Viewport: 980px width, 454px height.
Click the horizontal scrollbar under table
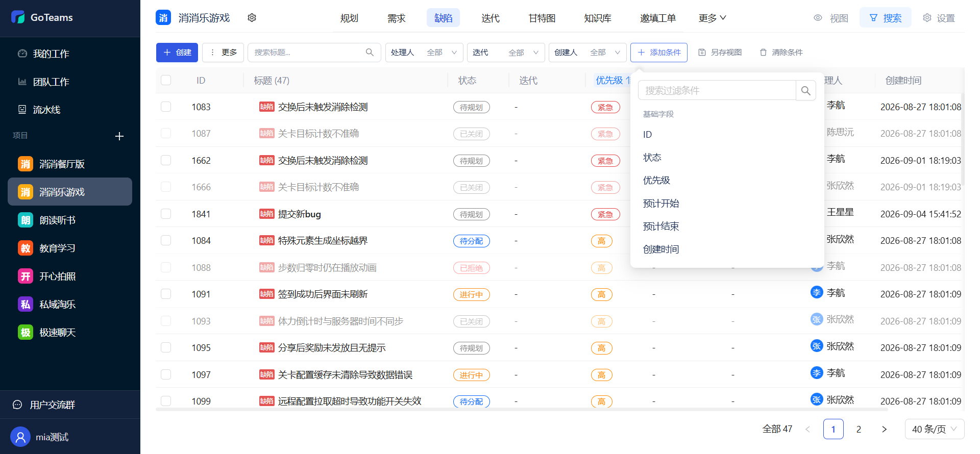point(522,409)
